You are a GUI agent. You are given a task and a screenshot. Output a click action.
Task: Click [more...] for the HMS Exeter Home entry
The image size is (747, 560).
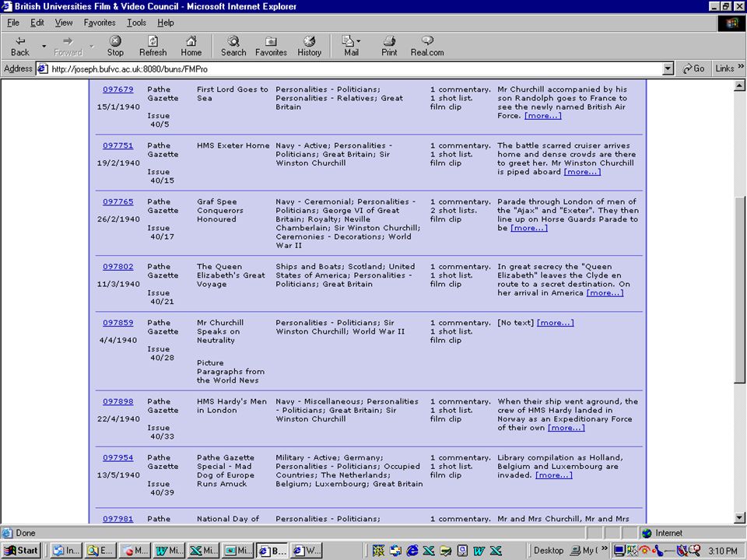point(582,172)
